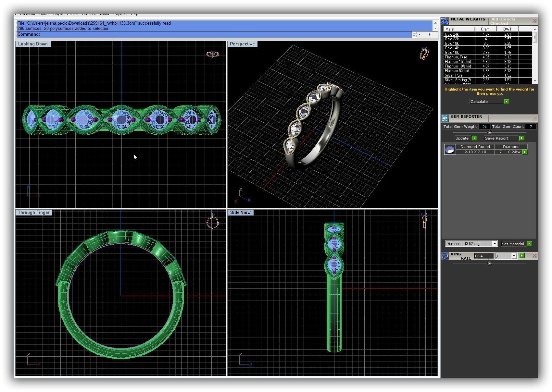Select the Gold 18k row
This screenshot has height=392, width=552.
pos(488,43)
